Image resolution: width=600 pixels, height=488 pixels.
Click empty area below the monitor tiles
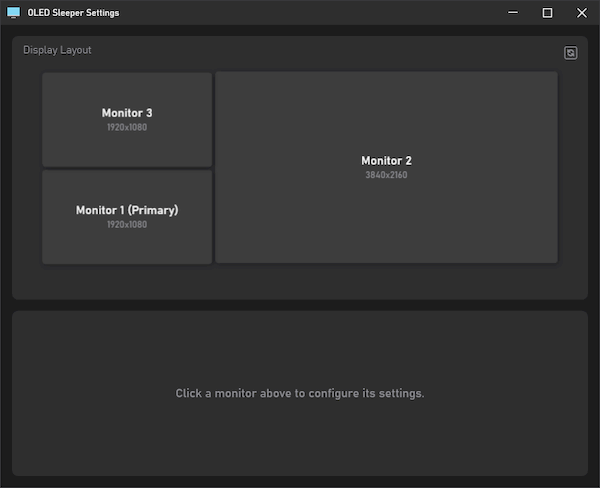click(x=300, y=282)
